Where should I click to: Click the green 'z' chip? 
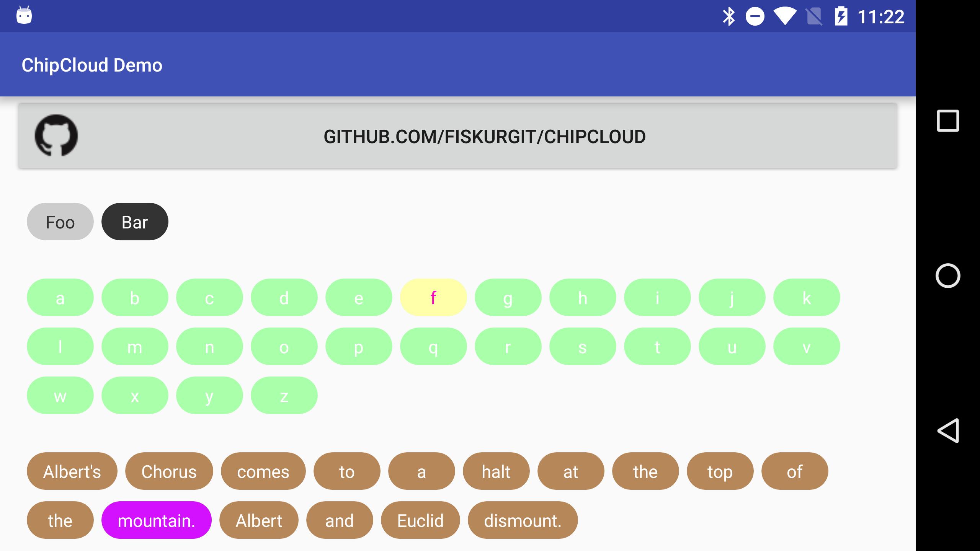pos(283,396)
